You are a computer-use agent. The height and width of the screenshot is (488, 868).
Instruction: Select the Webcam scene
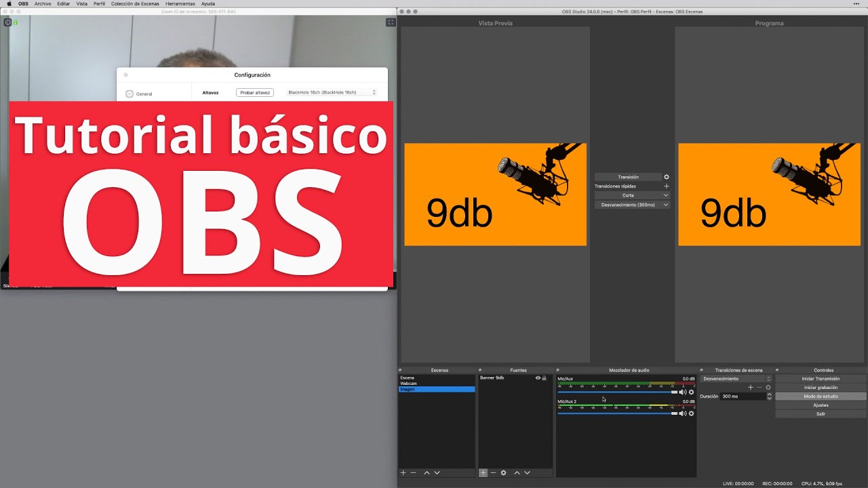[x=437, y=384]
